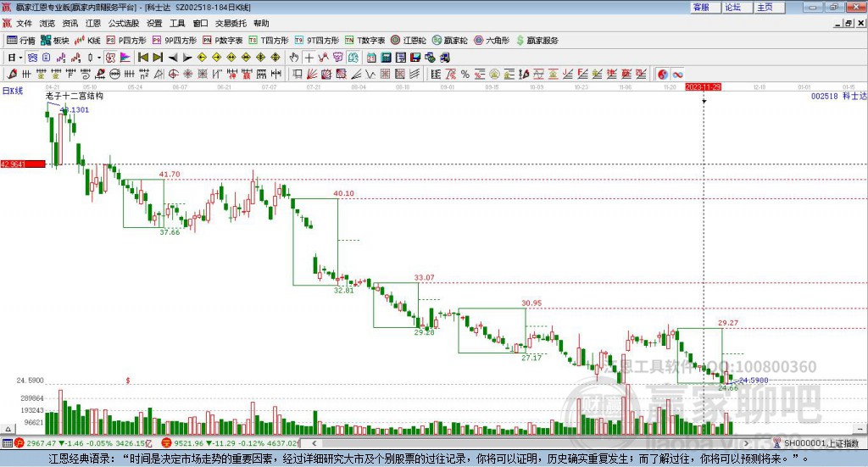Select the hand pan tool
Screen dimensions: 868x467
coord(294,58)
